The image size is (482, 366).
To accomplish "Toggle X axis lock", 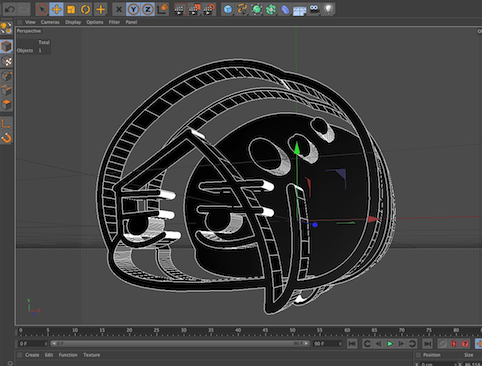I will 119,9.
